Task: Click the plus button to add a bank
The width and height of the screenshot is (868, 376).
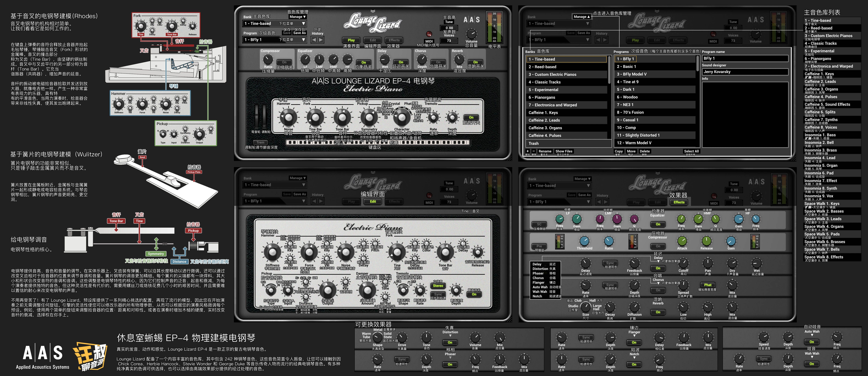Action: [528, 151]
